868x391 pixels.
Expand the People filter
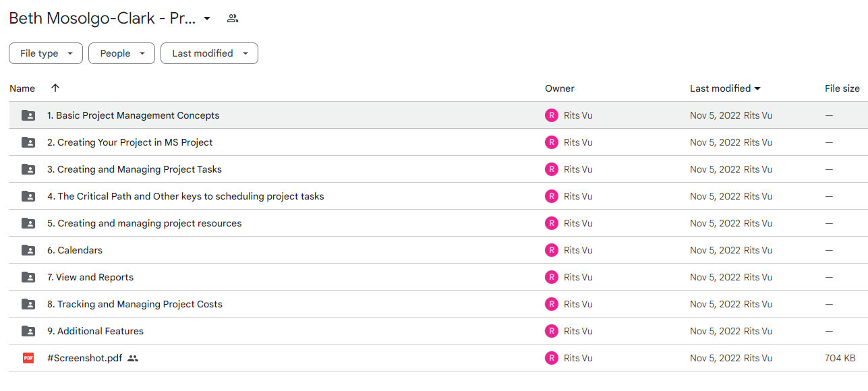[121, 53]
